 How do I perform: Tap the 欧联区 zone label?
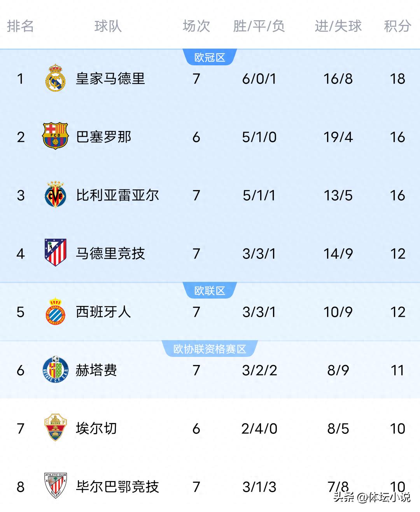tap(210, 291)
